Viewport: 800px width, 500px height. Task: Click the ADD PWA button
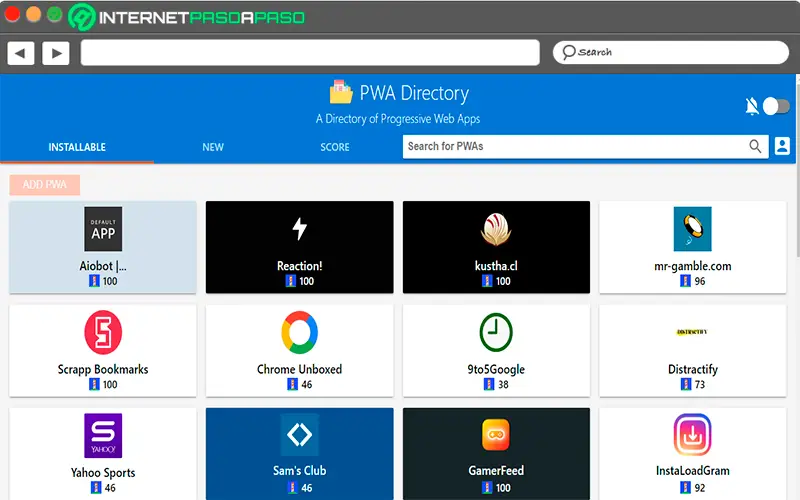[x=44, y=185]
